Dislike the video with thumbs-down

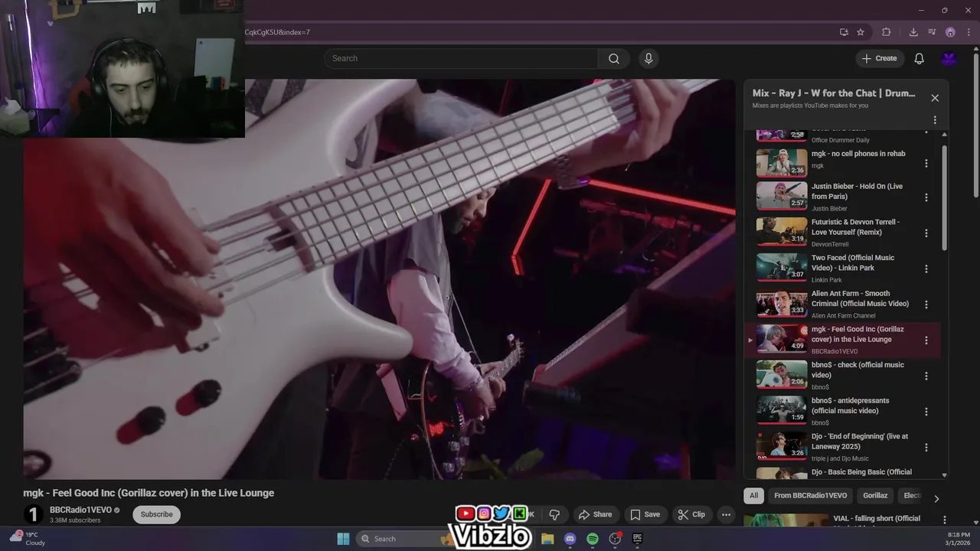coord(554,514)
